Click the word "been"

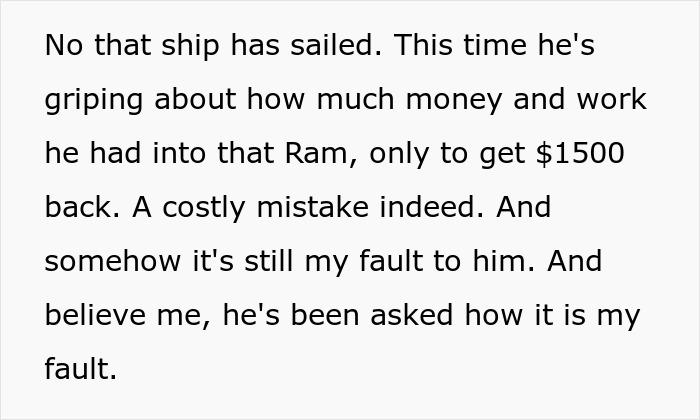point(325,316)
